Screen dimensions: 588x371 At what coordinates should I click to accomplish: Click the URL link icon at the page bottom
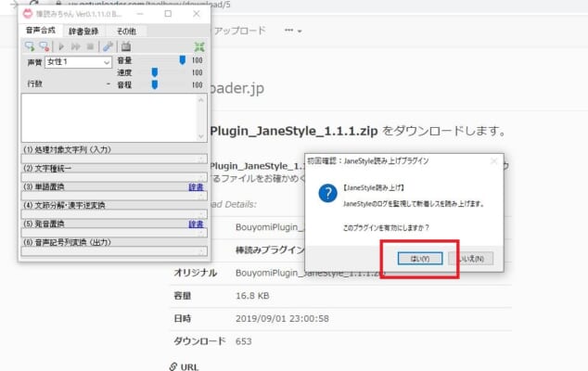(x=173, y=366)
